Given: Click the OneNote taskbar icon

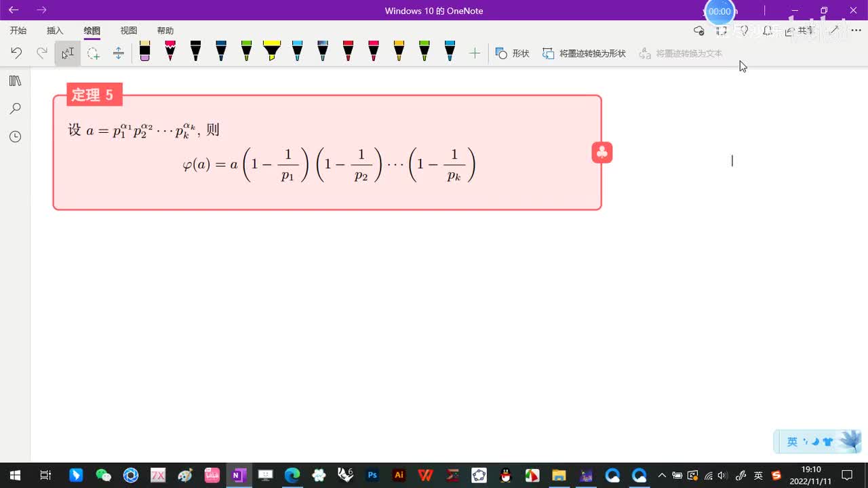Looking at the screenshot, I should (x=238, y=475).
